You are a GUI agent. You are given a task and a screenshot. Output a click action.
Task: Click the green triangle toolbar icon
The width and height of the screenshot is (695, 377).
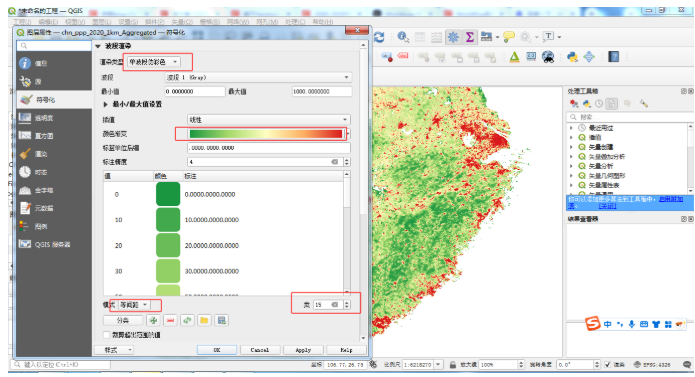[514, 57]
